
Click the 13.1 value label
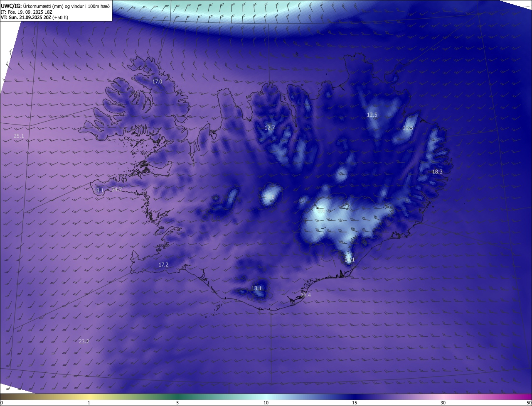[x=256, y=289]
